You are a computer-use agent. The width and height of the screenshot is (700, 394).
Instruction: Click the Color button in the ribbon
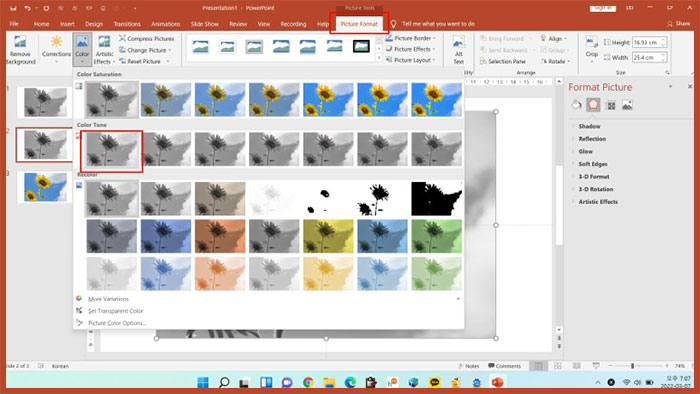click(82, 49)
